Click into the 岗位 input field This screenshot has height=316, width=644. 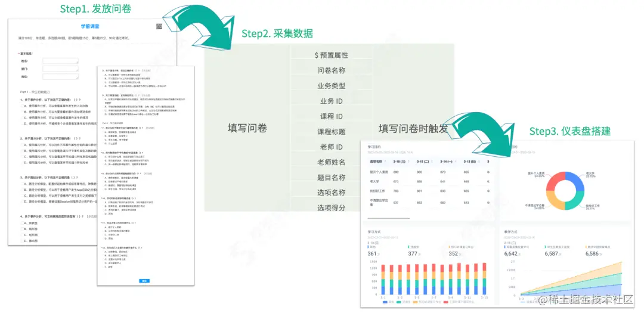click(x=60, y=76)
